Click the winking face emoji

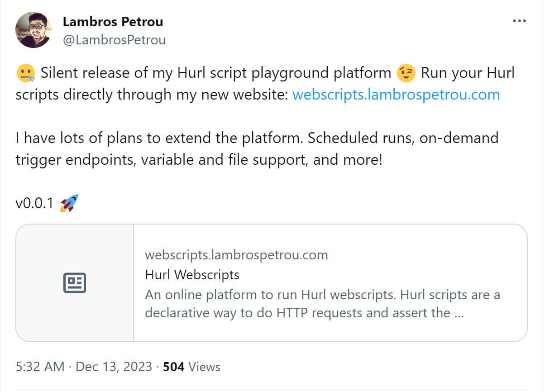tap(406, 73)
